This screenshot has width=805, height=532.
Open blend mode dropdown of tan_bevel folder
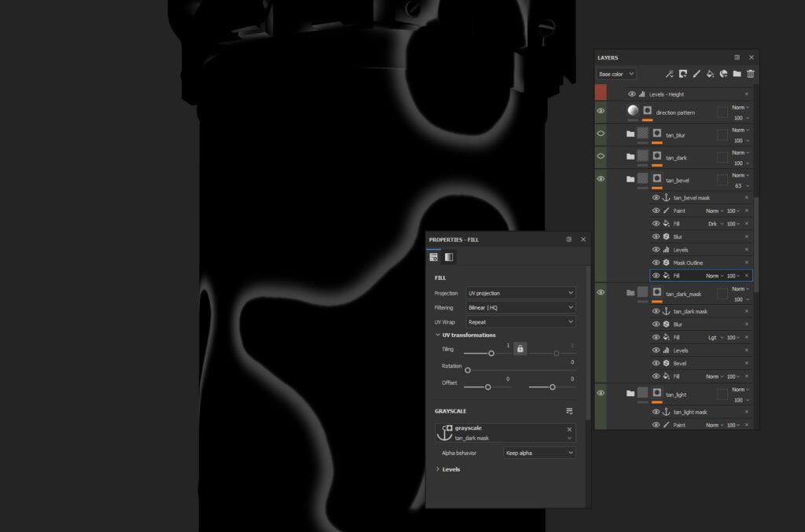point(741,175)
